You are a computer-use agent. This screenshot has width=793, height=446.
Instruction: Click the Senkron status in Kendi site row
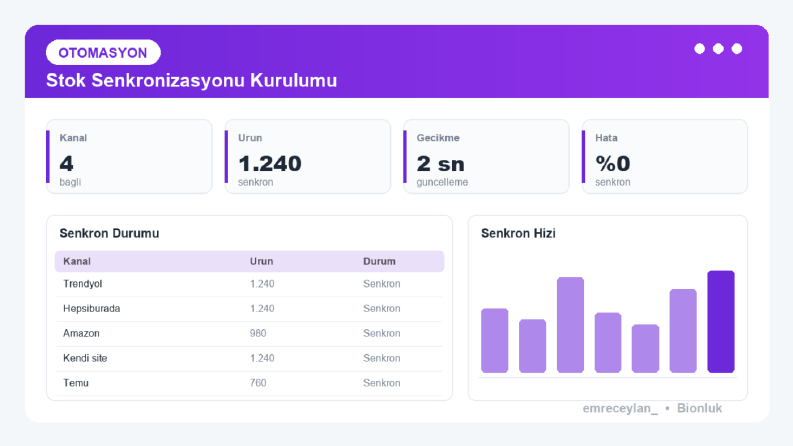tap(382, 358)
